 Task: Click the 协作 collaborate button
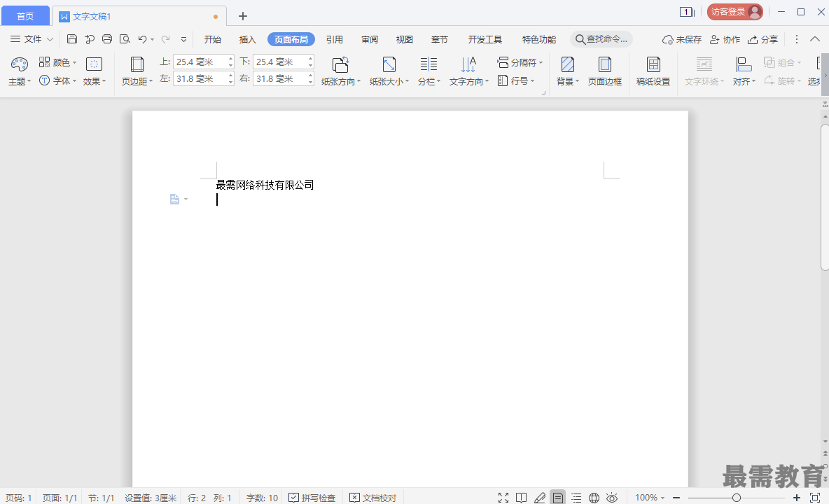pyautogui.click(x=725, y=40)
